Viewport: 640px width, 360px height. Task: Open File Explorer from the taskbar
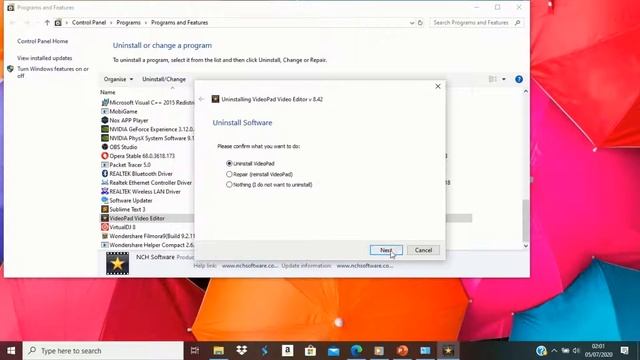(218, 351)
